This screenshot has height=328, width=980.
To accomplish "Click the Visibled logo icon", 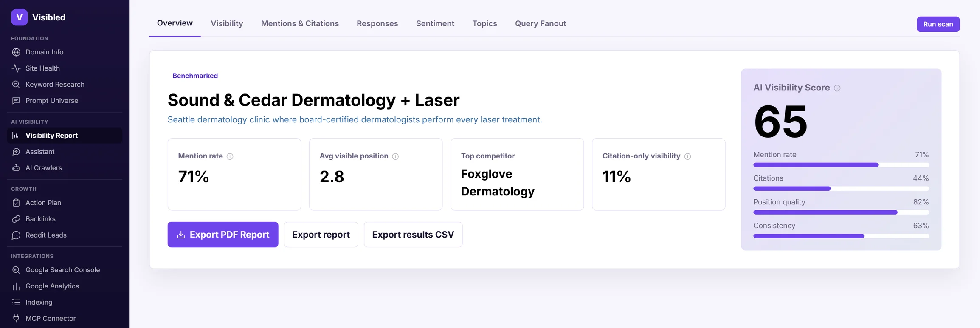I will click(x=19, y=17).
